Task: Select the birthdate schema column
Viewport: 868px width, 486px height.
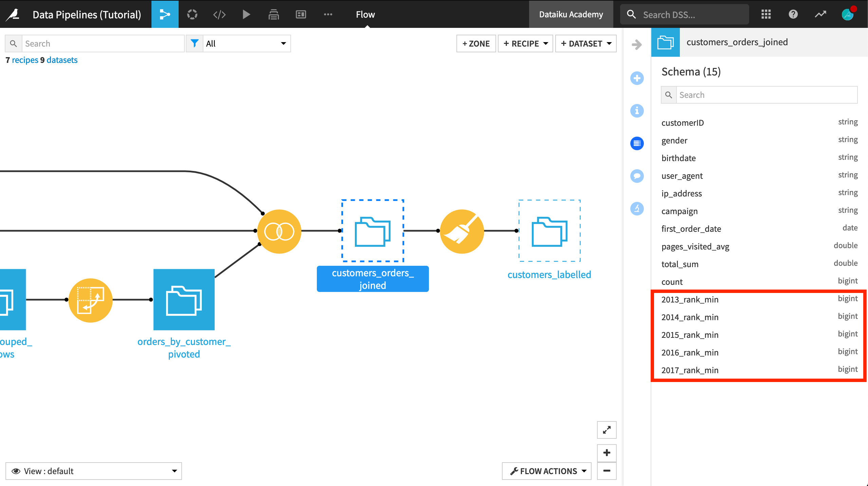Action: point(760,158)
